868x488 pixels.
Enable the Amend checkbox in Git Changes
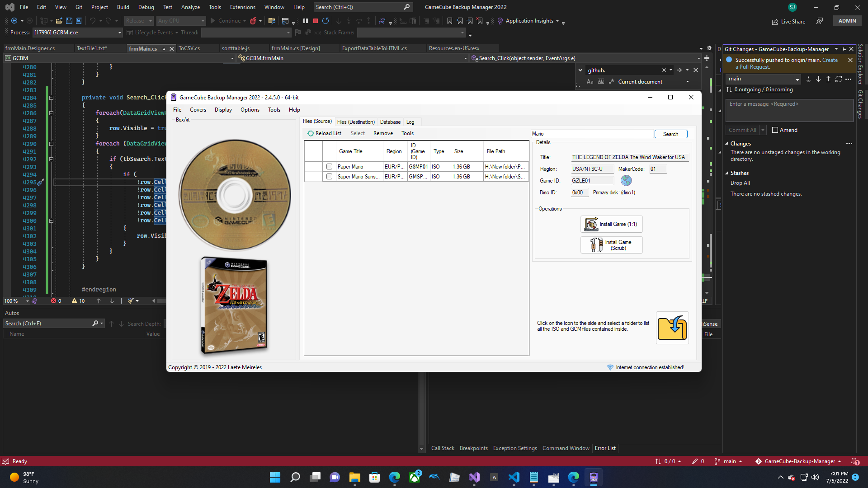click(775, 130)
